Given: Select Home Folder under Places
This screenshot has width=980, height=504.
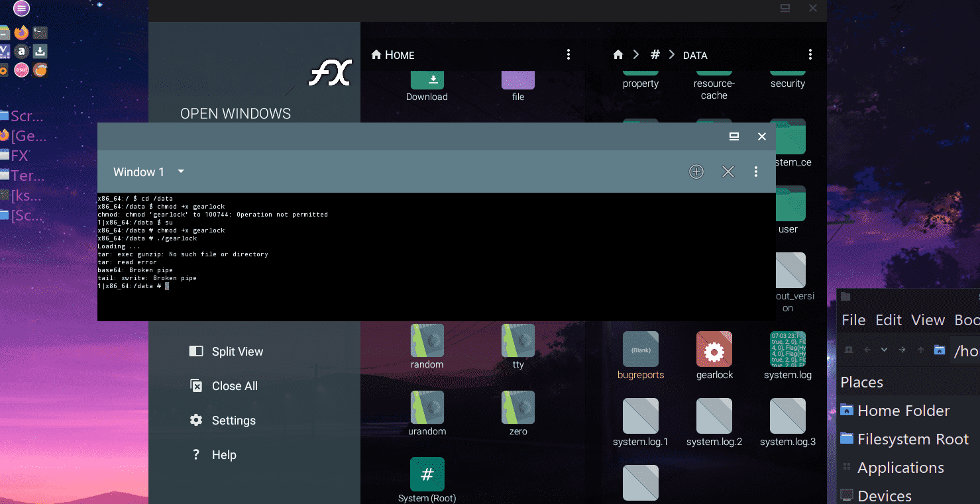Looking at the screenshot, I should tap(902, 411).
